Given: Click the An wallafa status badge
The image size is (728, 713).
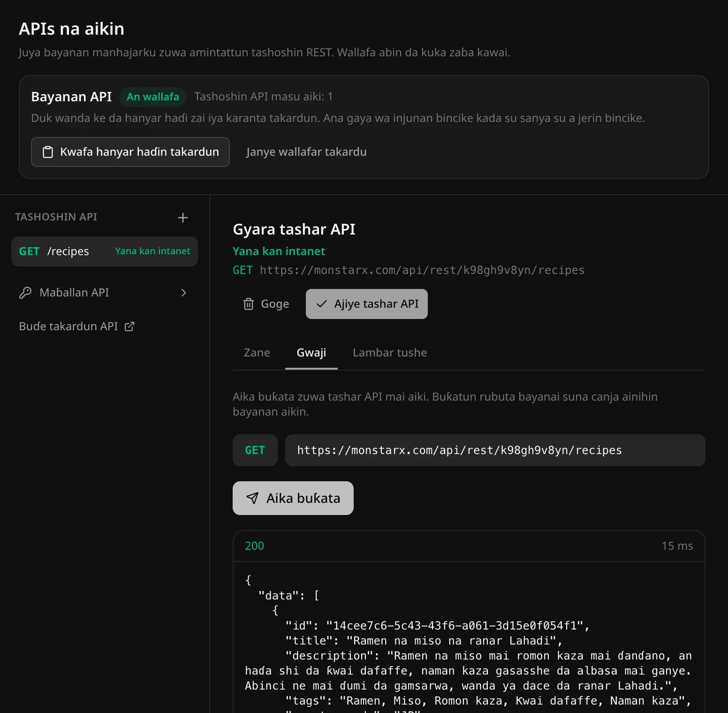Looking at the screenshot, I should pyautogui.click(x=153, y=97).
